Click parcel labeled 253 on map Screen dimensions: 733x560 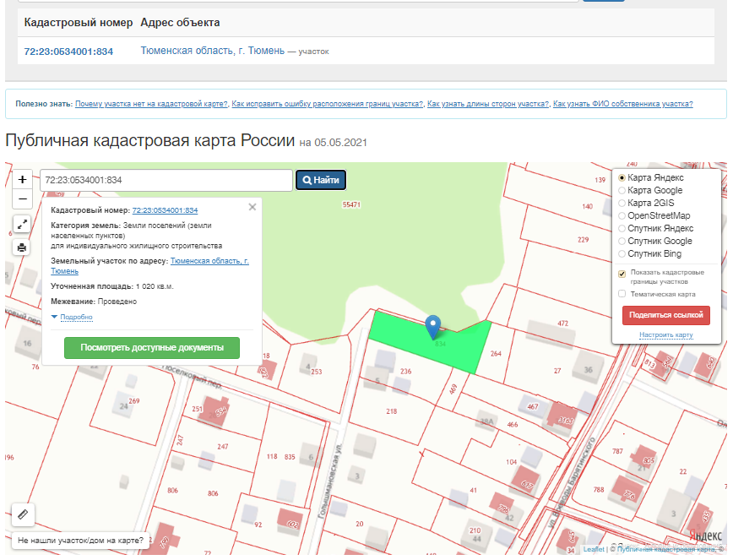click(x=317, y=372)
